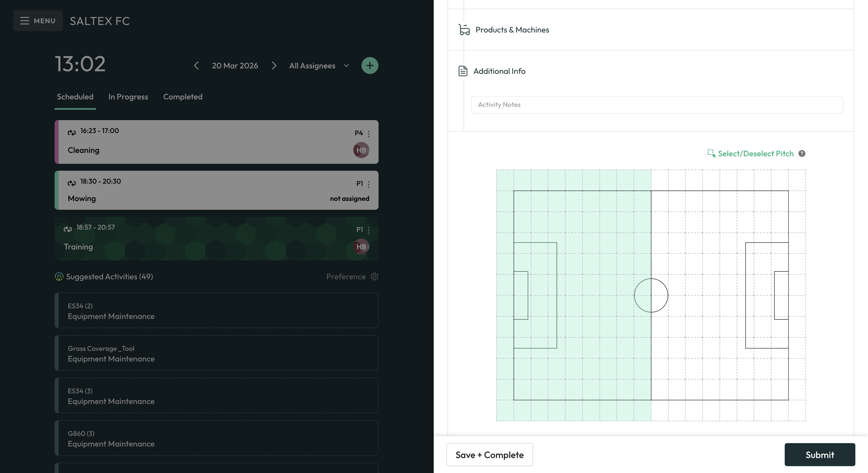Switch to the In Progress tab
Screen dimensions: 868x473
coord(128,97)
